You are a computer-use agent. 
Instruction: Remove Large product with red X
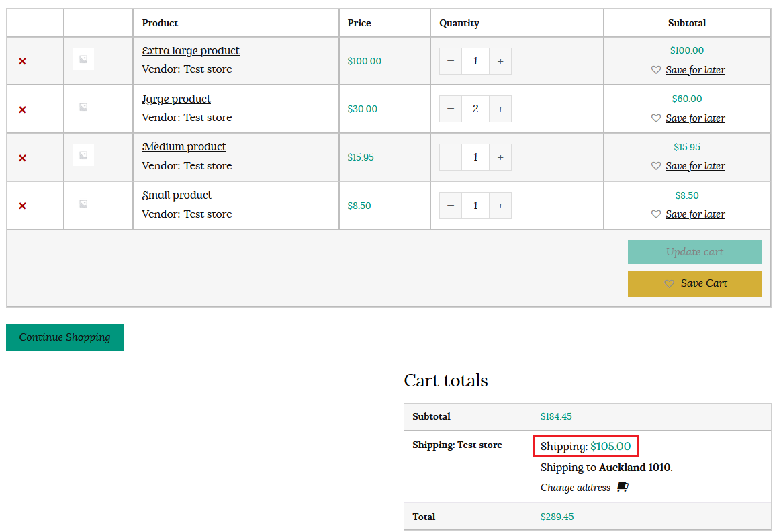22,109
